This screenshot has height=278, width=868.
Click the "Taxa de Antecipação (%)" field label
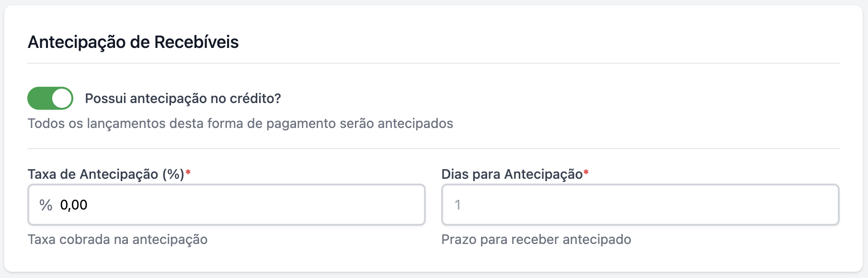click(106, 174)
